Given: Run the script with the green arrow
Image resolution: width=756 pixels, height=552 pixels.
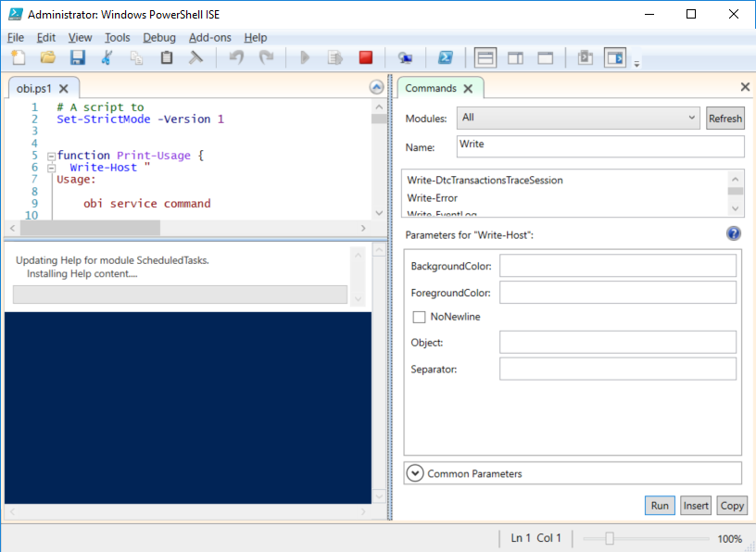Looking at the screenshot, I should (x=306, y=56).
